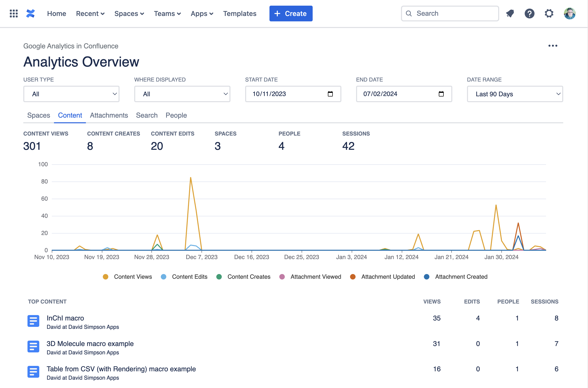The width and height of the screenshot is (588, 388).
Task: Expand the Date Range dropdown
Action: coord(515,94)
